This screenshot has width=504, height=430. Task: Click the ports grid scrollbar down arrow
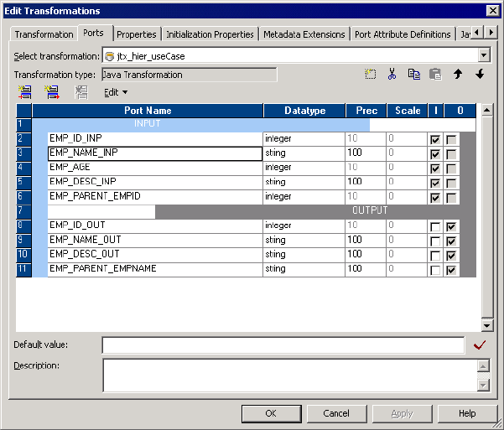[x=486, y=325]
